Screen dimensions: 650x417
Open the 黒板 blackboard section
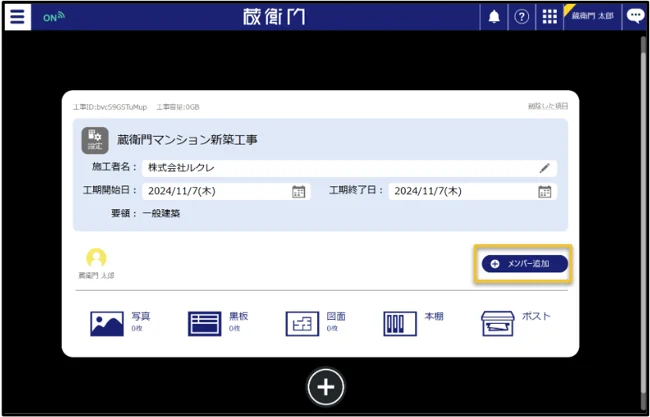click(x=218, y=322)
